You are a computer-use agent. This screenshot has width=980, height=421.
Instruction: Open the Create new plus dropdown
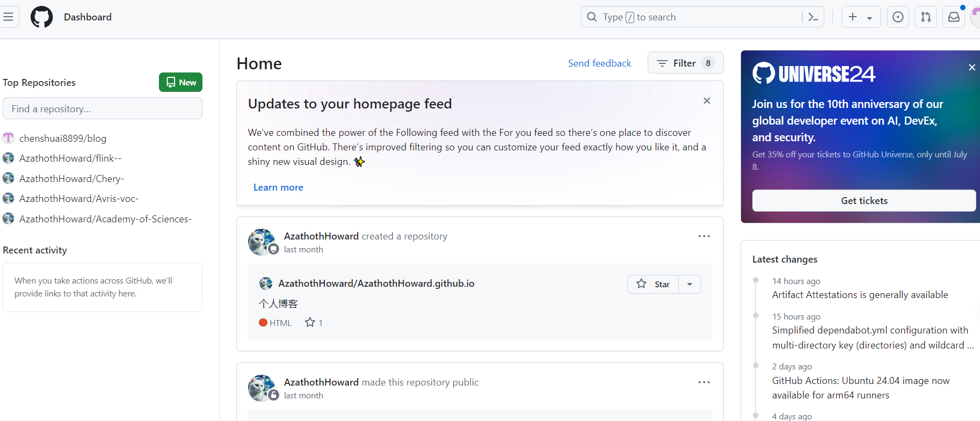pyautogui.click(x=860, y=17)
